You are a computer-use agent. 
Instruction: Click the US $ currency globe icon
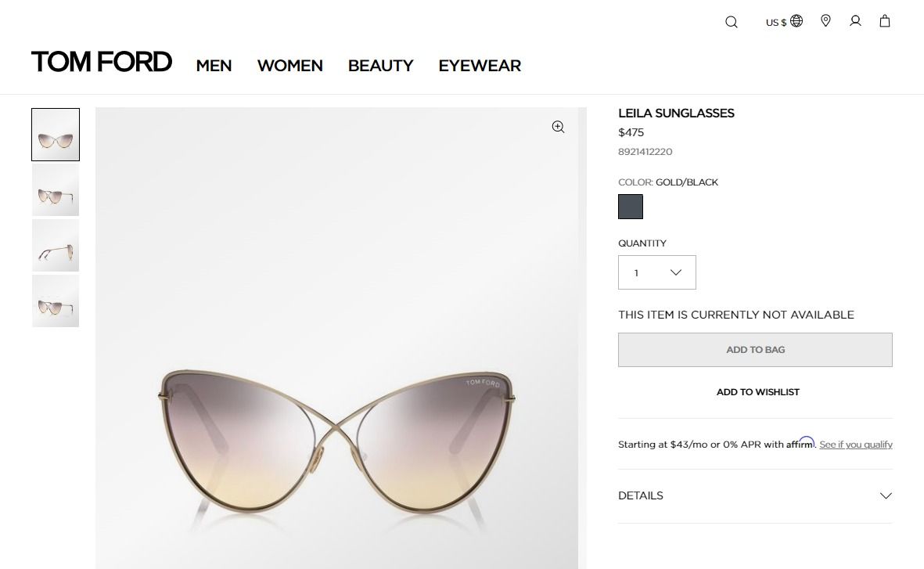tap(796, 21)
